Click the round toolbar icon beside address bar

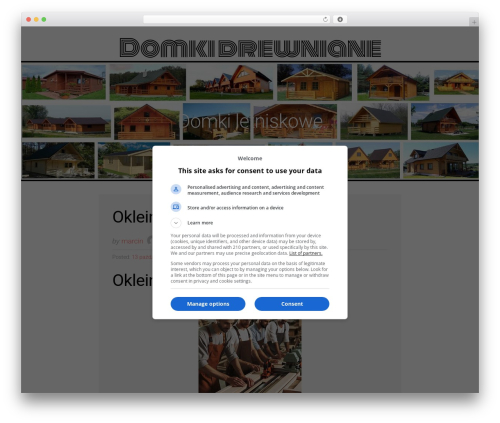coord(340,19)
